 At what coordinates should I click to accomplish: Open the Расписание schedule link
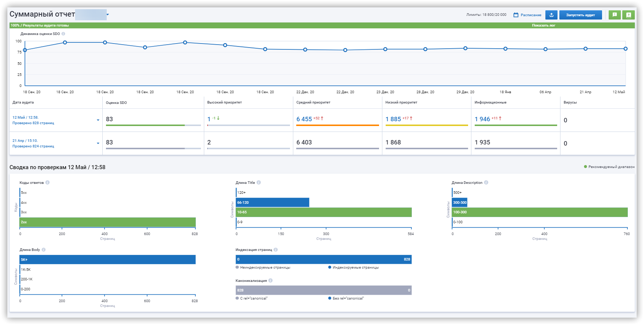click(527, 15)
